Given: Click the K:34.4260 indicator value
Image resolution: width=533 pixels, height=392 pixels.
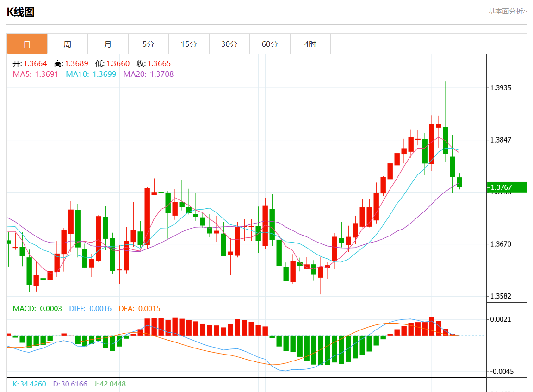Looking at the screenshot, I should 30,384.
